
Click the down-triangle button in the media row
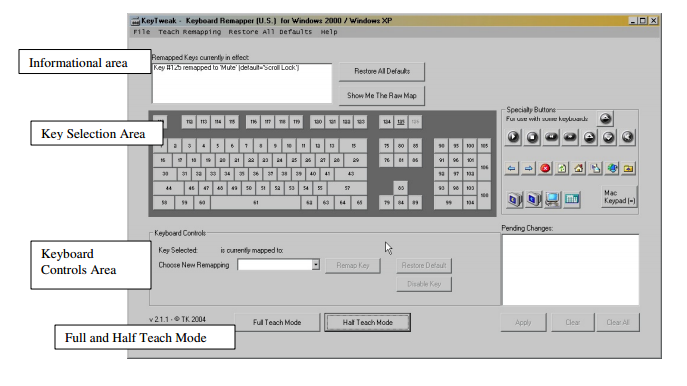click(609, 137)
